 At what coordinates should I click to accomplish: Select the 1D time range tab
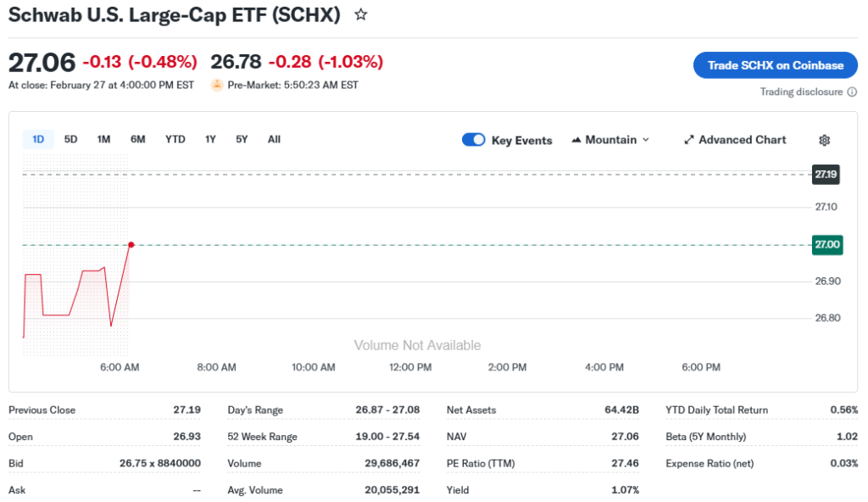point(38,139)
